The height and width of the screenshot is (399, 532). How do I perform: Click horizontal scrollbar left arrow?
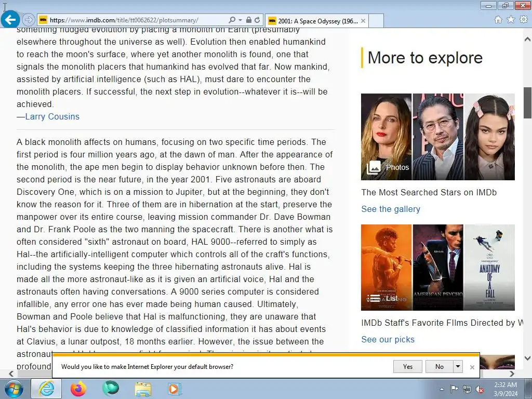click(x=11, y=374)
